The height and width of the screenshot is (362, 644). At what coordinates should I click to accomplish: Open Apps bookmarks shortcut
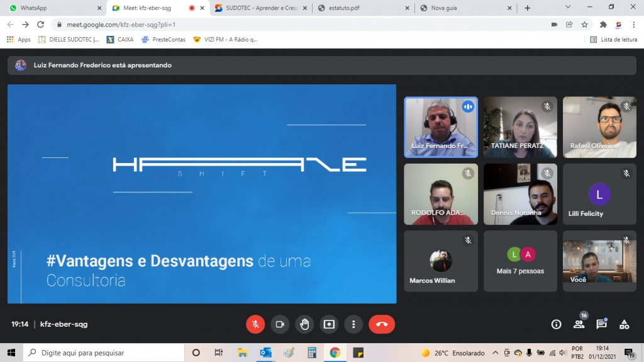18,40
